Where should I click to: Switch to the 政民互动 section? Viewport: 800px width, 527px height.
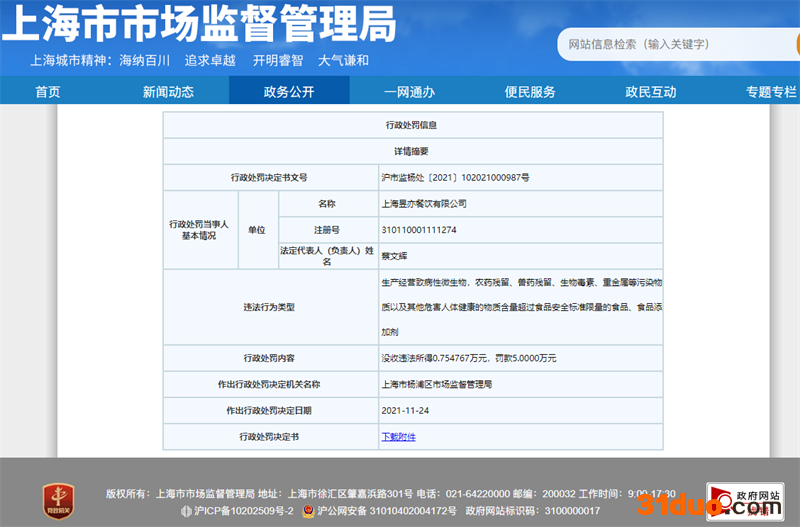pos(650,92)
